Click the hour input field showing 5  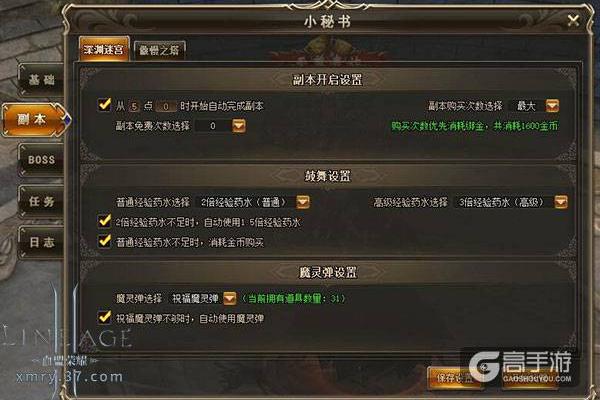[x=134, y=106]
